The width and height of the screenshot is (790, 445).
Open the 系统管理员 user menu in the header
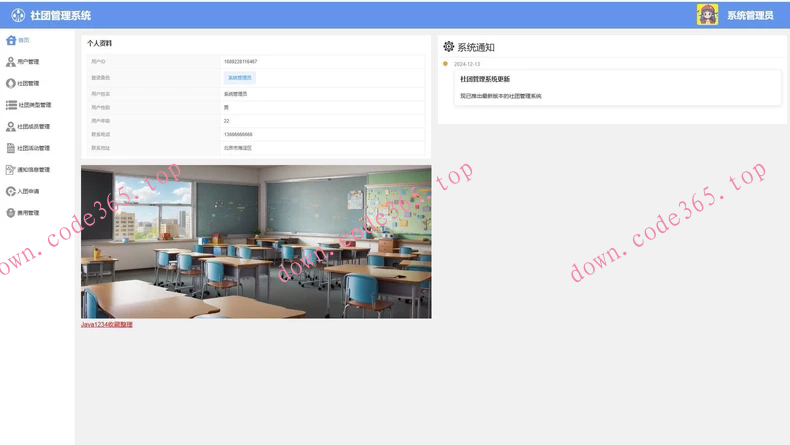point(750,15)
